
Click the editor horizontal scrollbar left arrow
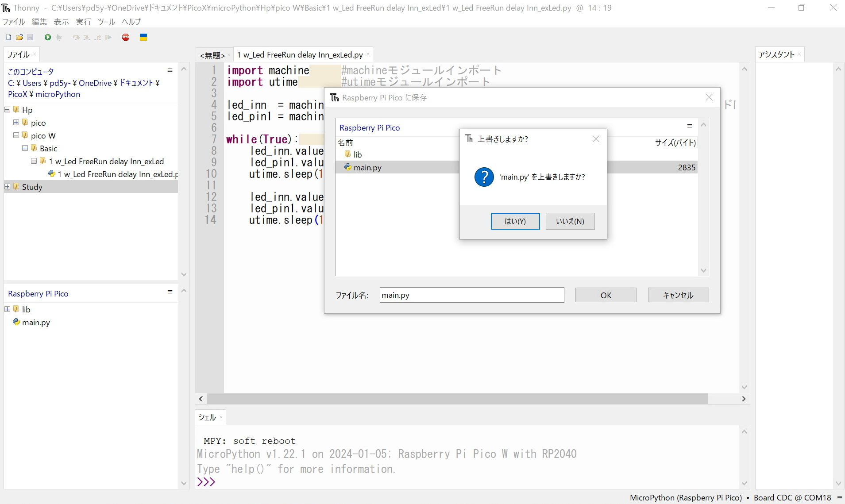[201, 399]
